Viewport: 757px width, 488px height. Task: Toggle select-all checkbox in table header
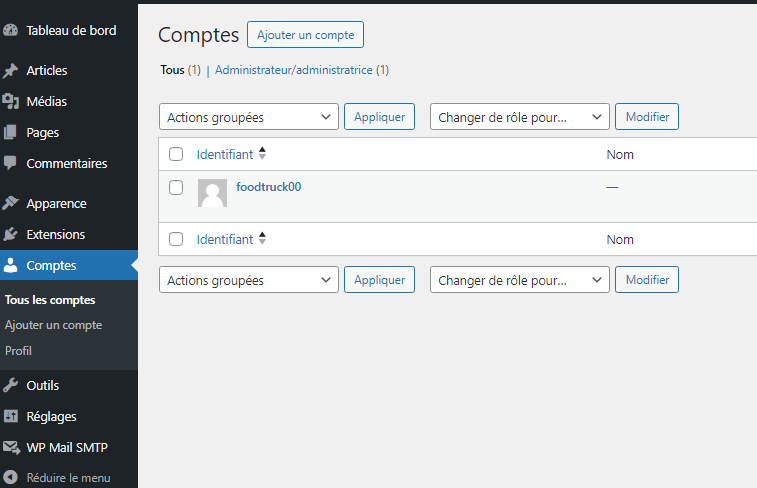pos(176,155)
